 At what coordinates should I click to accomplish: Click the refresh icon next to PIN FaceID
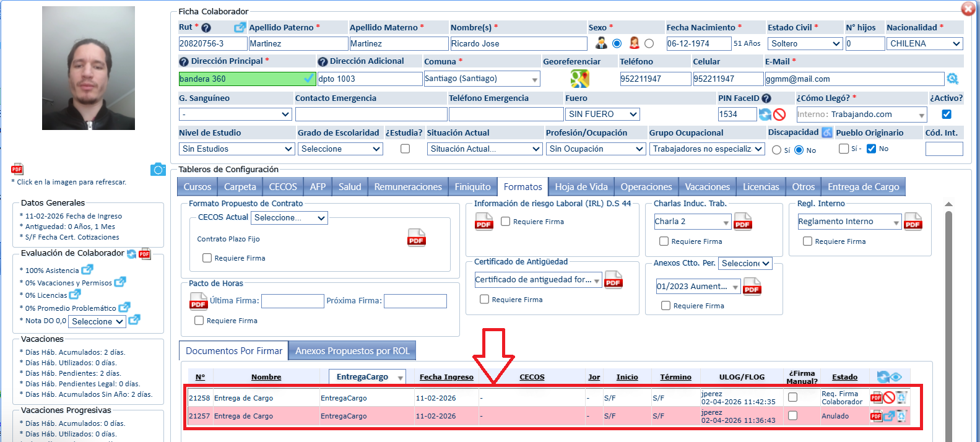coord(765,115)
